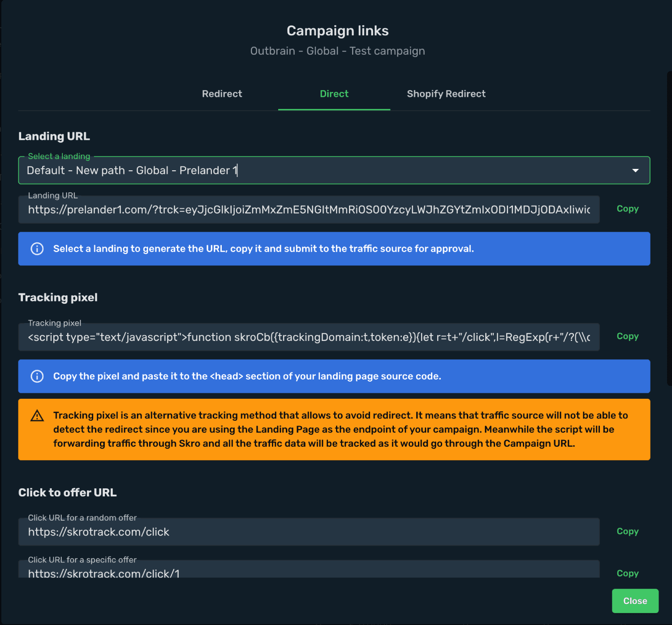
Task: Switch to the Redirect tab
Action: [222, 94]
